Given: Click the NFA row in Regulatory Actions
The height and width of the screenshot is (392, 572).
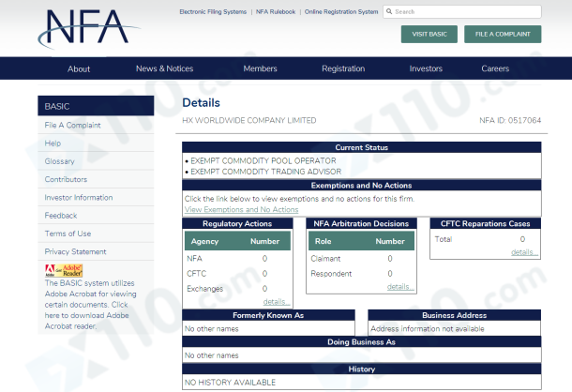Looking at the screenshot, I should [x=237, y=259].
